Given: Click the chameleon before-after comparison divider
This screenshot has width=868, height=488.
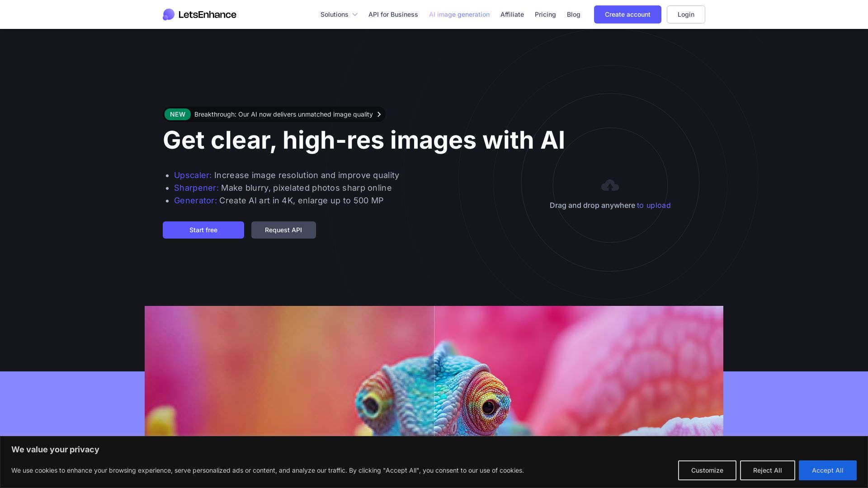Looking at the screenshot, I should click(434, 371).
